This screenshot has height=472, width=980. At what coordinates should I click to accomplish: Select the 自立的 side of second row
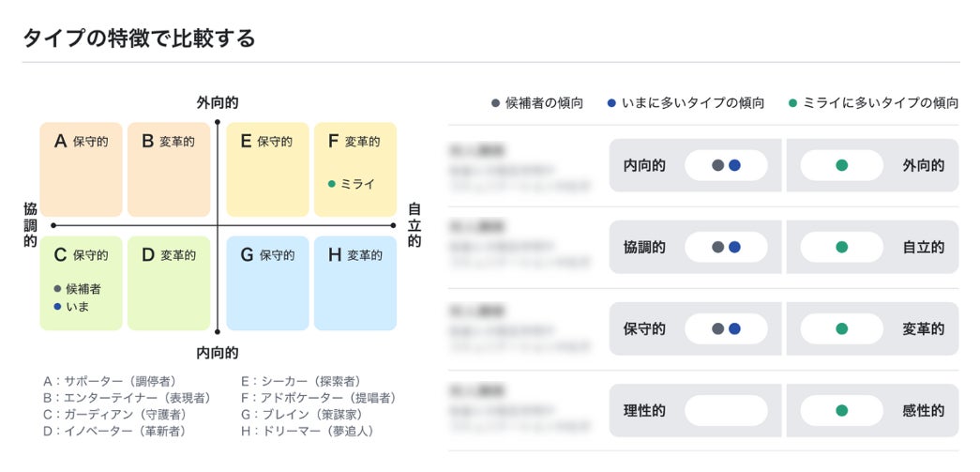coord(872,247)
